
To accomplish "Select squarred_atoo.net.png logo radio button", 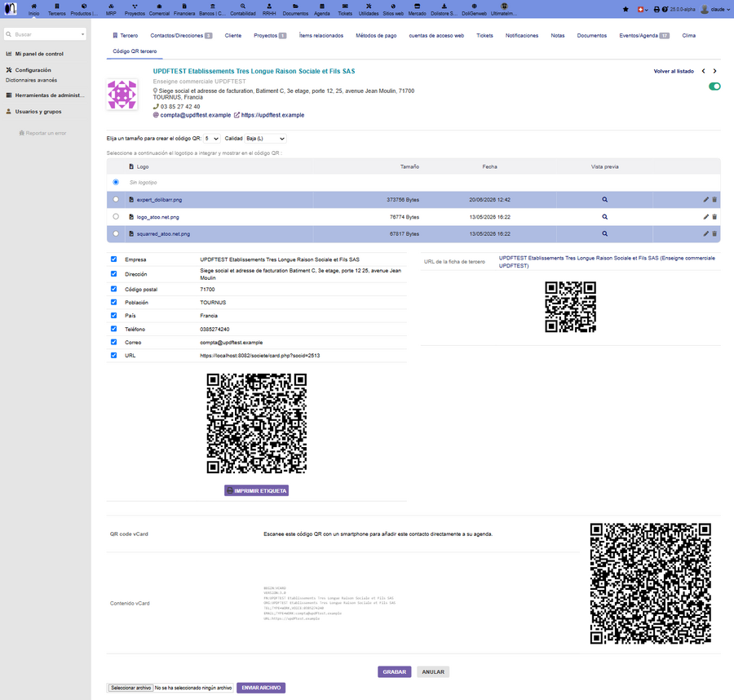I will (x=116, y=233).
